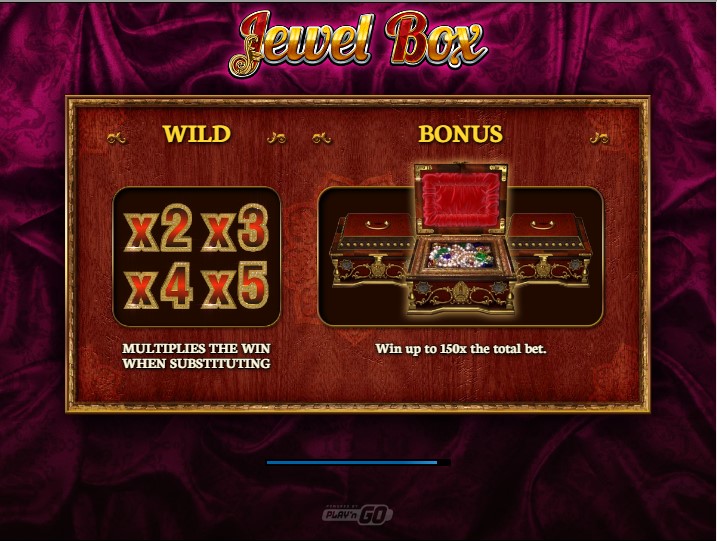Click the x5 wild multiplier symbol
Viewport: 717px width, 541px height.
(x=235, y=285)
